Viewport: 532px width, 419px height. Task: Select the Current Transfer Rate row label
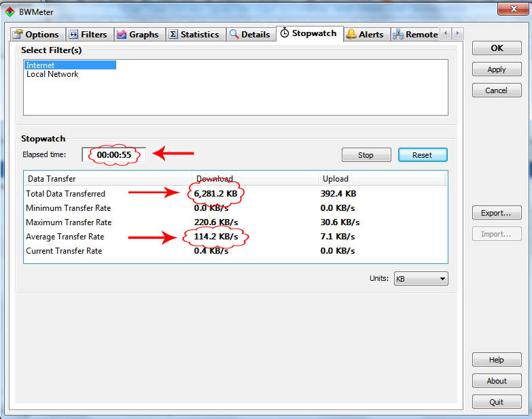pyautogui.click(x=64, y=251)
